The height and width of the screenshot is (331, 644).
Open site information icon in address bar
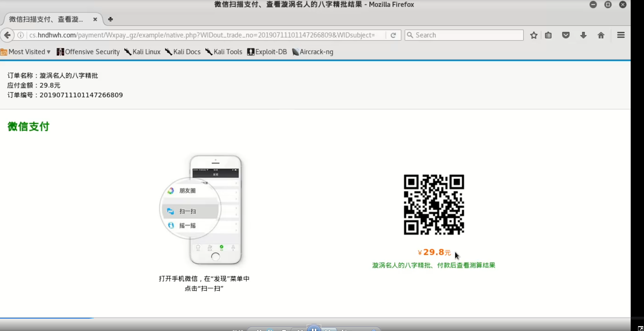point(21,35)
